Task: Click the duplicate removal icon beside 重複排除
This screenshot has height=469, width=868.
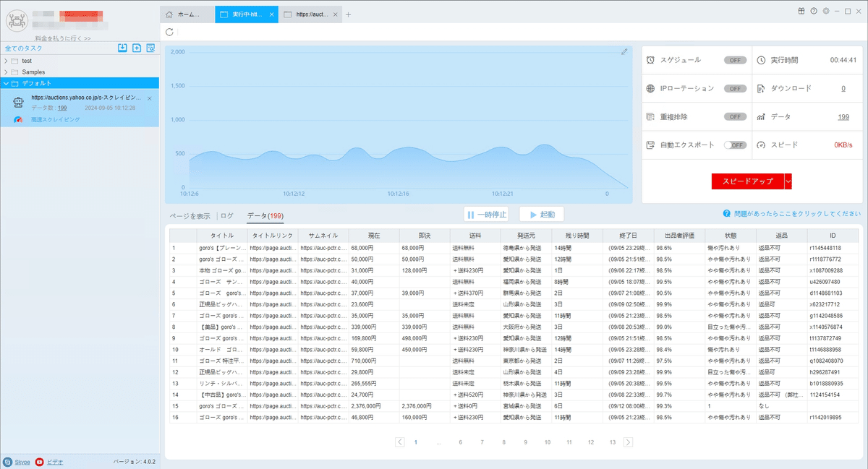Action: click(x=651, y=116)
